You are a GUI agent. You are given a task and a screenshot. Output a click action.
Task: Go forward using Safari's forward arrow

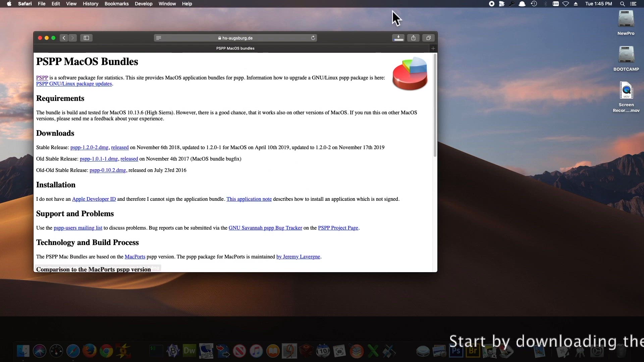click(72, 38)
